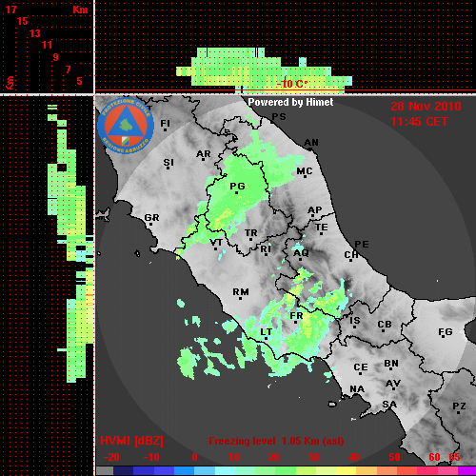Click the SI city label
Image resolution: width=476 pixels, height=476 pixels.
tap(169, 163)
